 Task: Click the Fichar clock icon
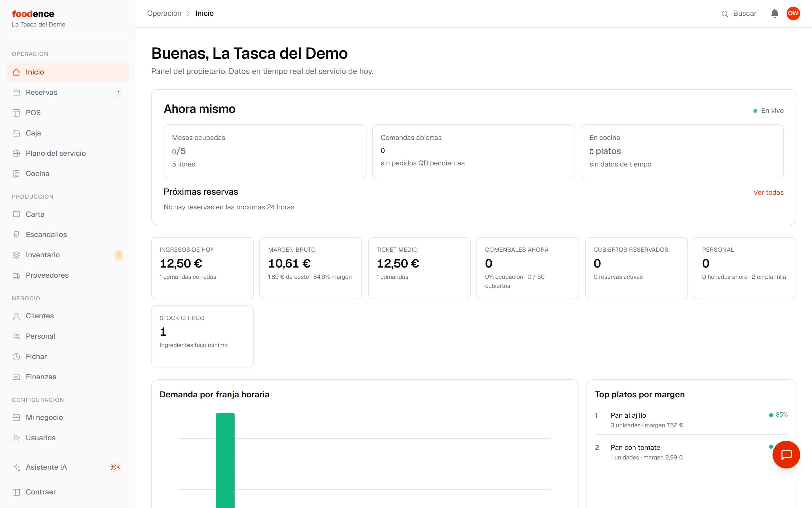pos(16,357)
